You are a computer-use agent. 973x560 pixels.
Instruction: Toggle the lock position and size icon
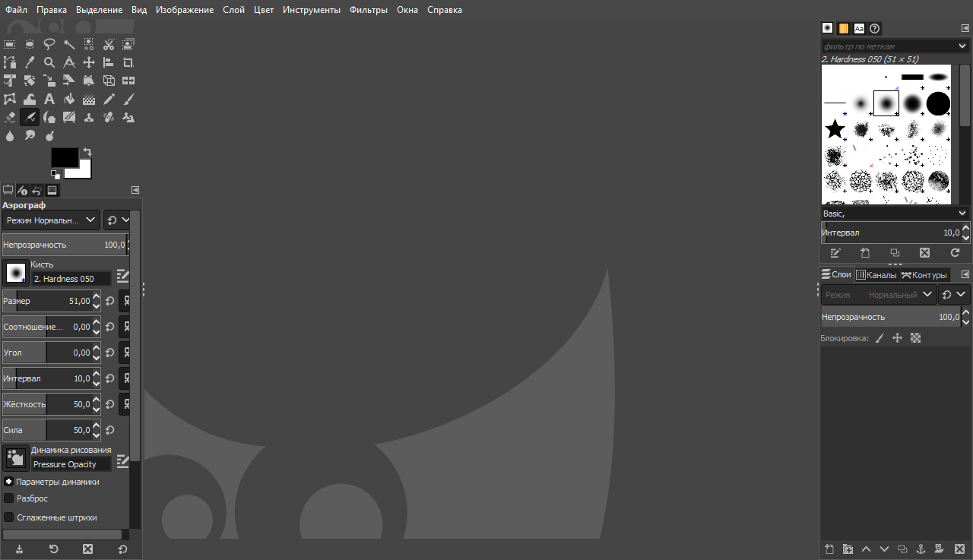[897, 338]
